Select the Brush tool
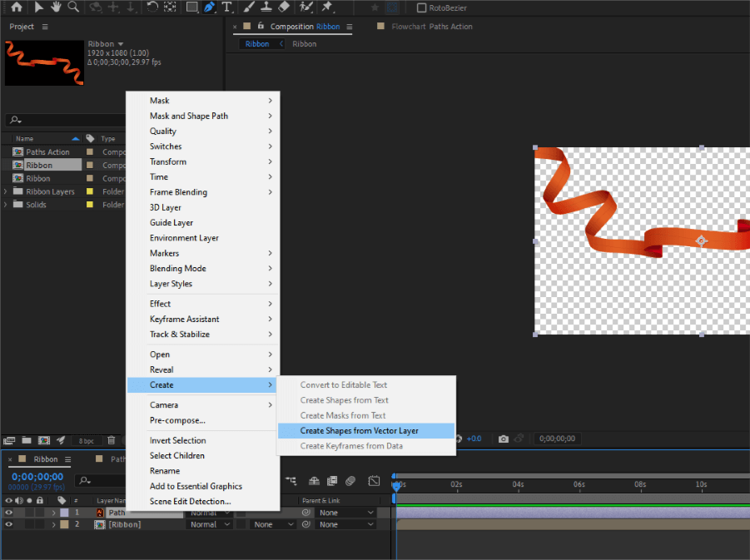Screen dimensions: 750x560 pos(248,7)
